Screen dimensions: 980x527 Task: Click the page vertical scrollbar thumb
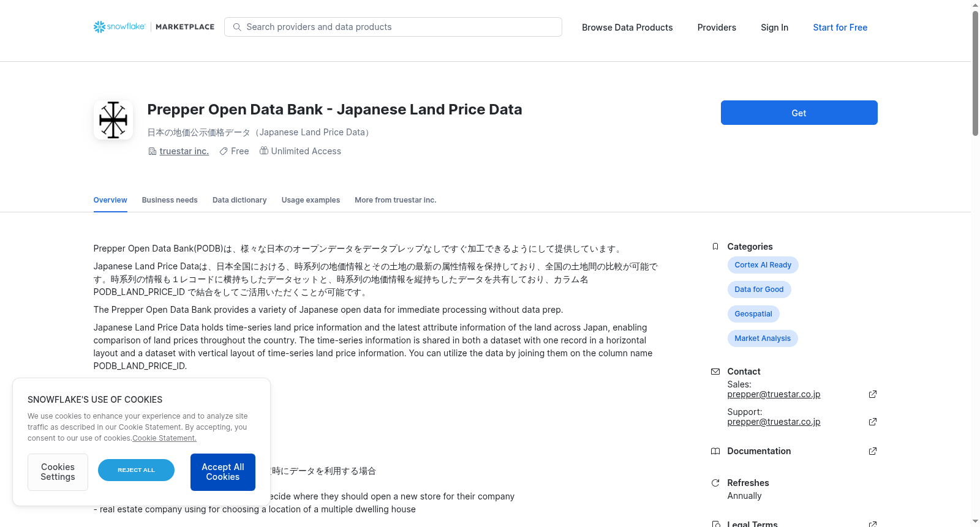[x=976, y=73]
